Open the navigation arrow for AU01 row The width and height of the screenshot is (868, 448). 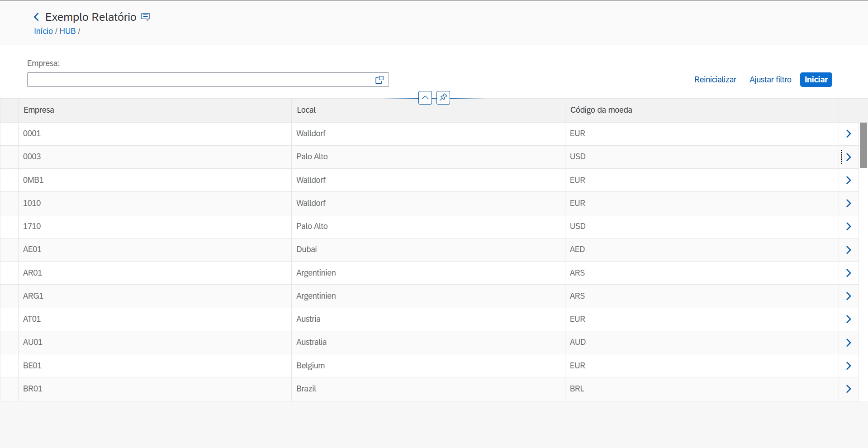pos(848,343)
